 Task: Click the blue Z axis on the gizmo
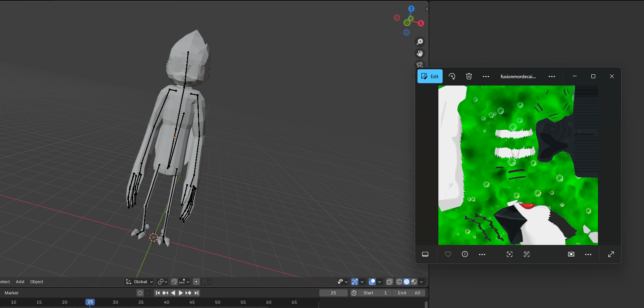tap(411, 9)
